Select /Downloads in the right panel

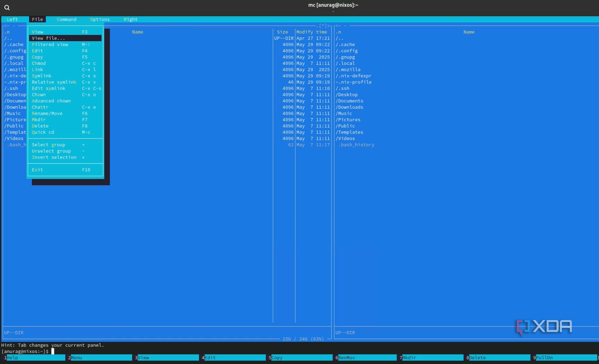(350, 107)
